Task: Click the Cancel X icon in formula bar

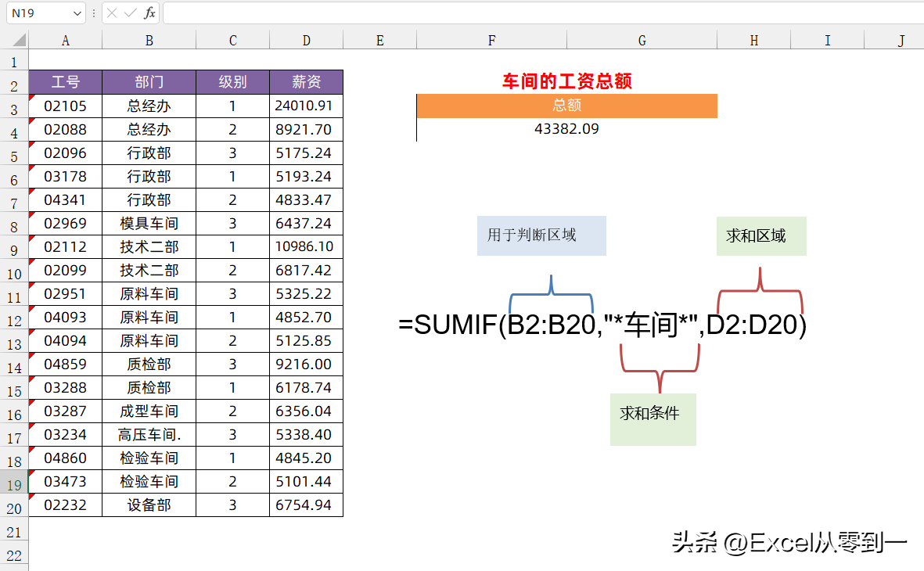Action: (113, 13)
